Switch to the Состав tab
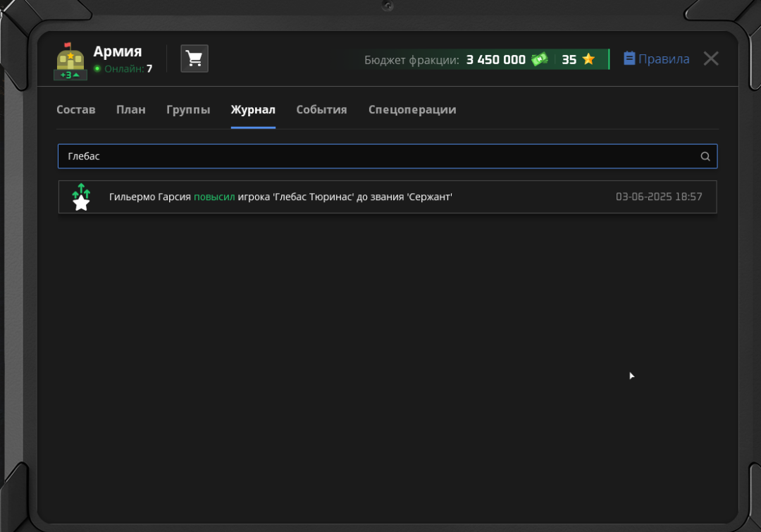The image size is (761, 532). [75, 110]
